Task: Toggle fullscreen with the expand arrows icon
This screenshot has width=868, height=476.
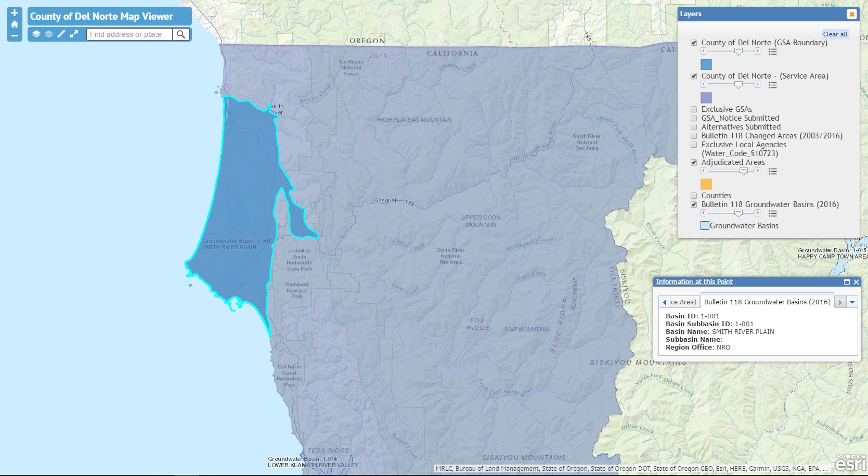Action: tap(74, 34)
